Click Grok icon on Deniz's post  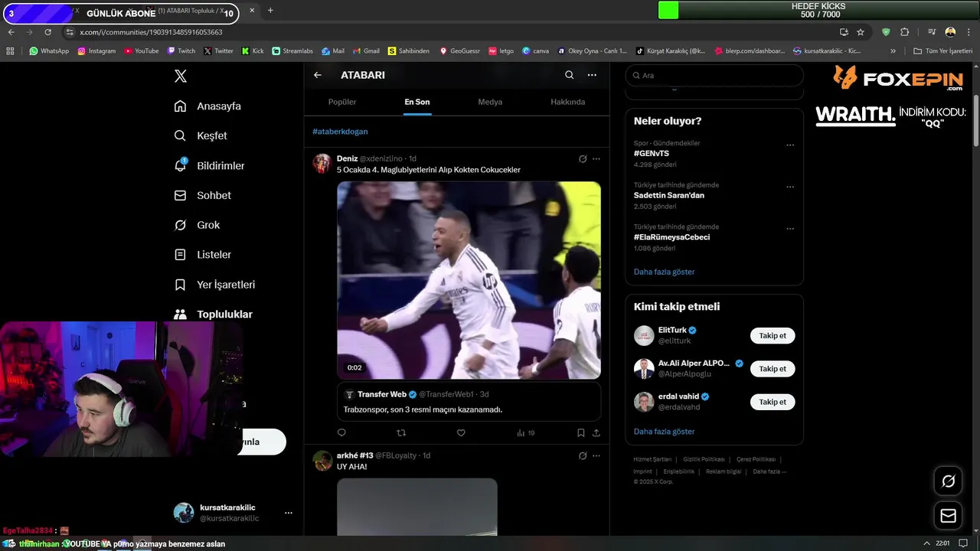pos(583,158)
